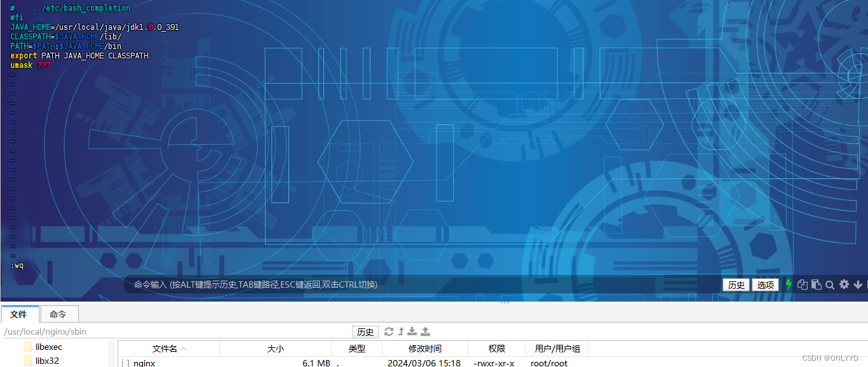Sort by 类型 column header
This screenshot has width=868, height=367.
coord(357,349)
